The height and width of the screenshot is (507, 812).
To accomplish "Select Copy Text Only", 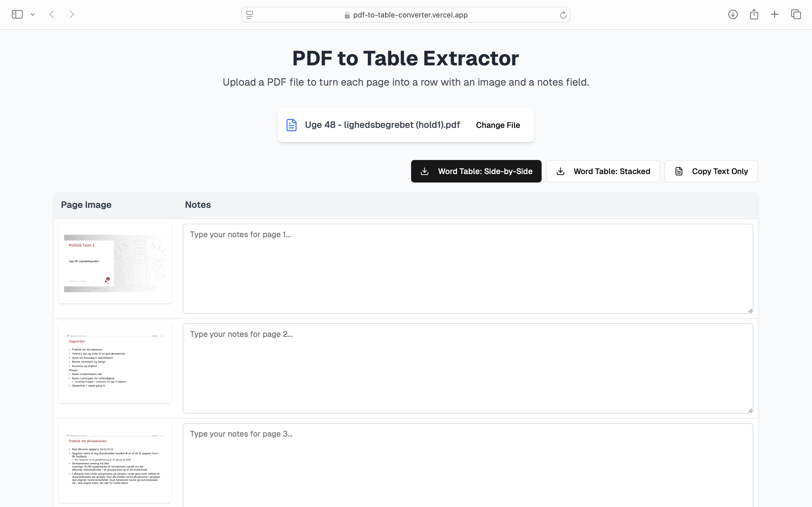I will tap(711, 171).
